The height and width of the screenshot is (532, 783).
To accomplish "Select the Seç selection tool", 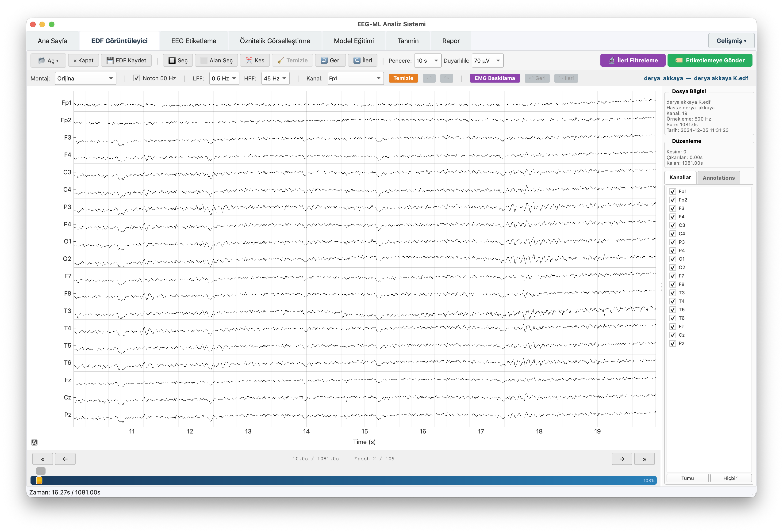I will point(177,60).
